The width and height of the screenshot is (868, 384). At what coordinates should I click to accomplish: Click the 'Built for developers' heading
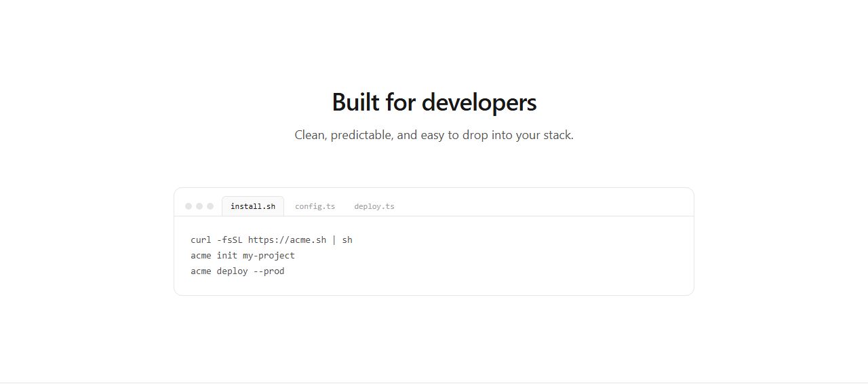click(x=434, y=102)
